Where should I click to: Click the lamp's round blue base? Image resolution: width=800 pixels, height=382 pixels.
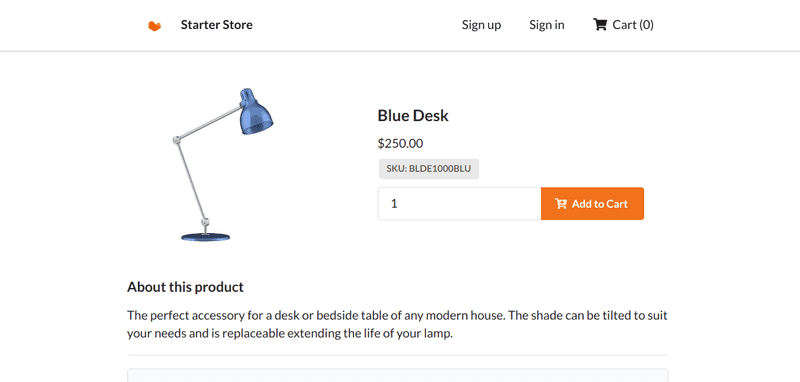206,237
